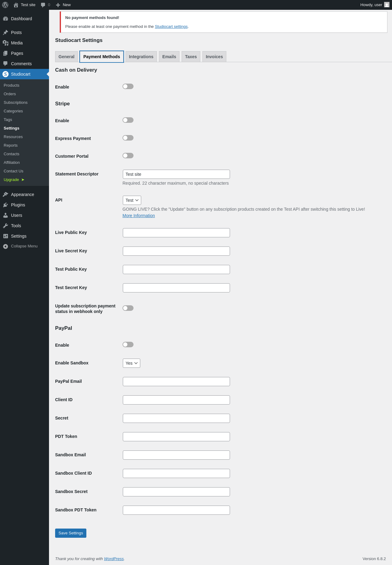Focus the Sandbox Secret field
Viewport: 392px width, 565px height.
176,492
